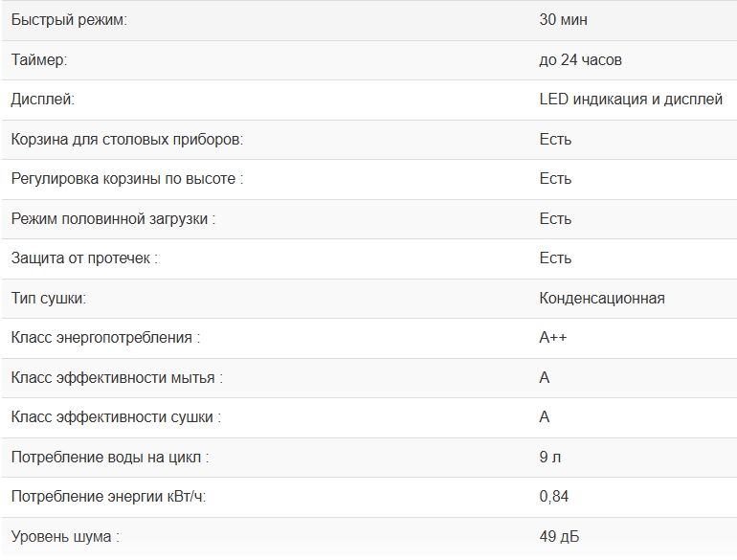Click the 'Таймер:' row label
This screenshot has height=560, width=737.
point(39,60)
